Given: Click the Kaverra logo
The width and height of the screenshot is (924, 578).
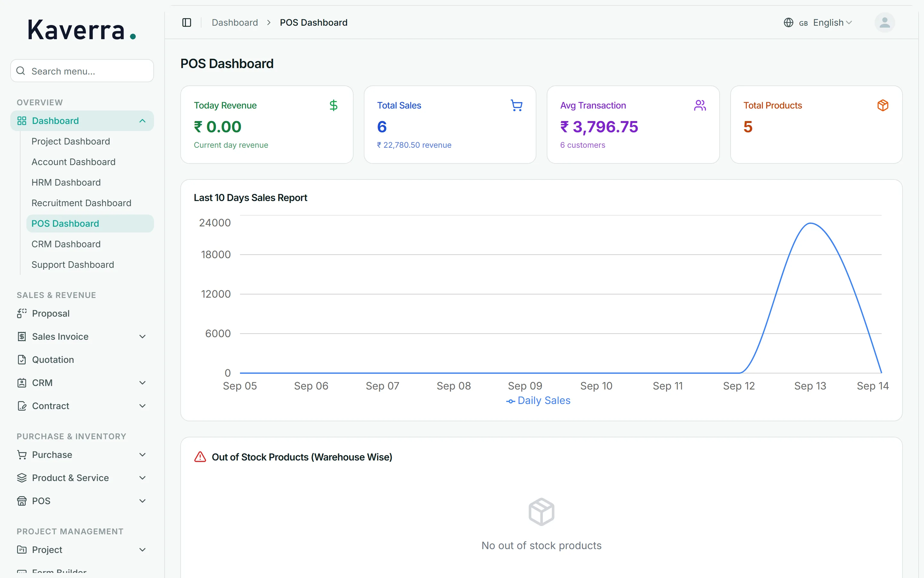Looking at the screenshot, I should 82,30.
